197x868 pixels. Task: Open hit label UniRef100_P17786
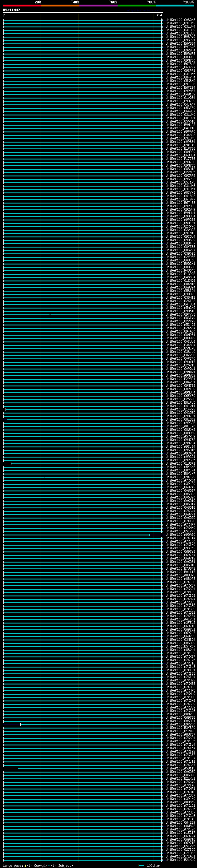click(180, 159)
